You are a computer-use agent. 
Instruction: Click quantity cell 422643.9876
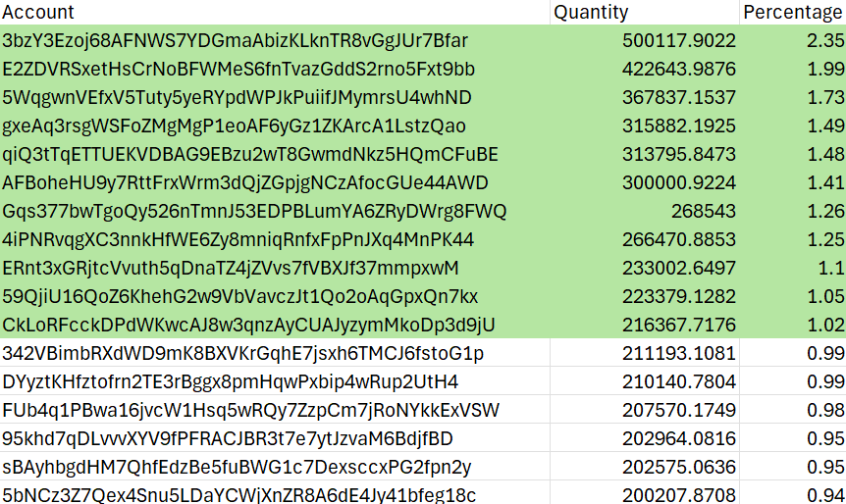pyautogui.click(x=645, y=69)
